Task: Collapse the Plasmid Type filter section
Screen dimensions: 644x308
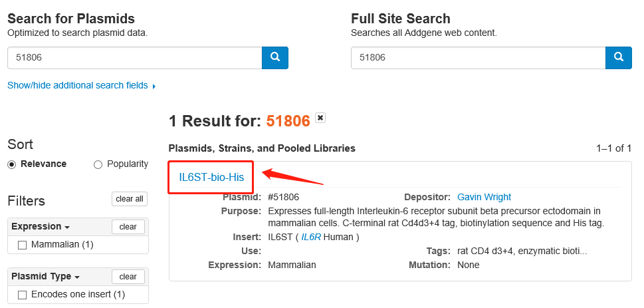Action: click(x=45, y=277)
